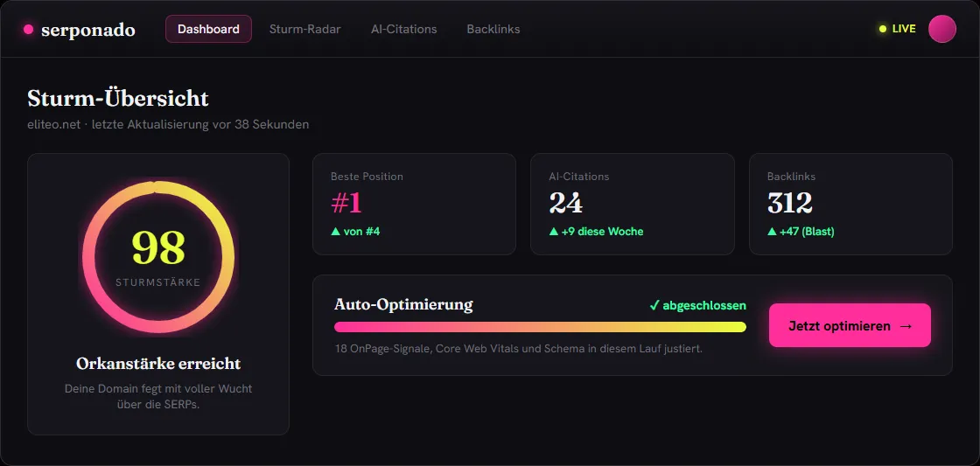Click the Auto-Optimierung heading
The height and width of the screenshot is (466, 980).
point(403,305)
